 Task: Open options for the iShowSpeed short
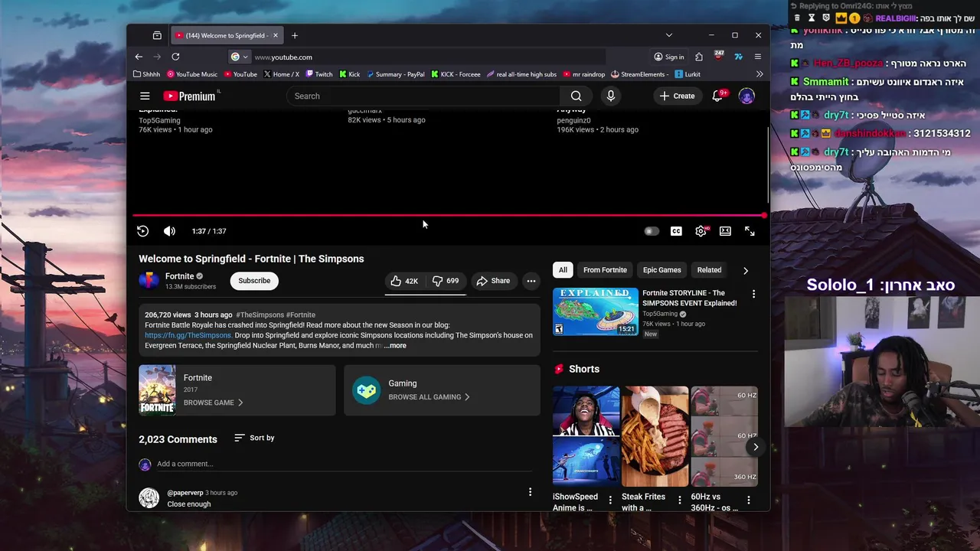coord(610,500)
